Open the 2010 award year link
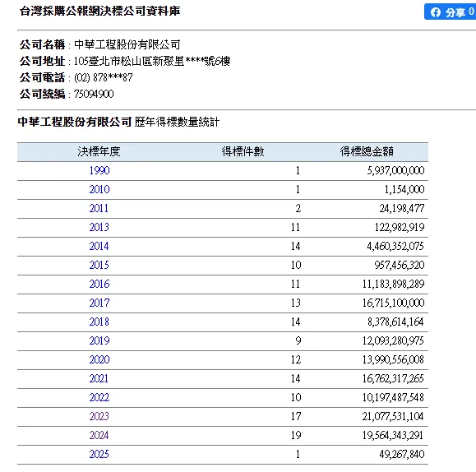The width and height of the screenshot is (476, 472). [99, 189]
